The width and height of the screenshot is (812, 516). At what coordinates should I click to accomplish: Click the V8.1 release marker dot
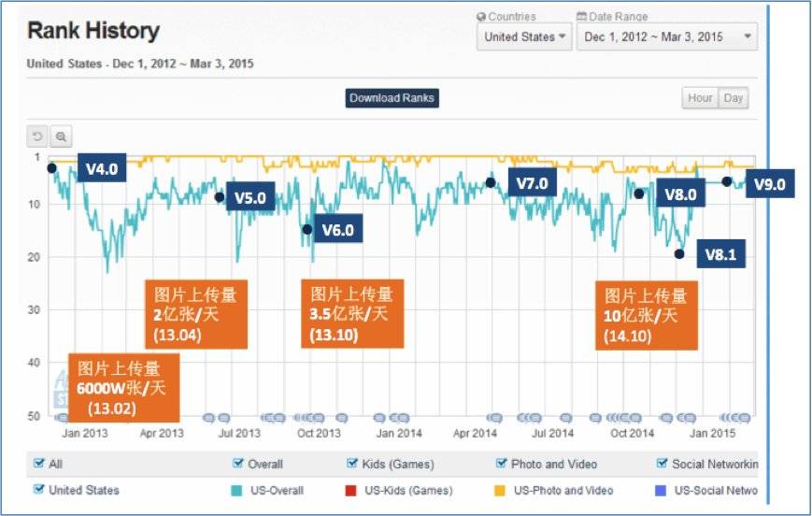(679, 254)
